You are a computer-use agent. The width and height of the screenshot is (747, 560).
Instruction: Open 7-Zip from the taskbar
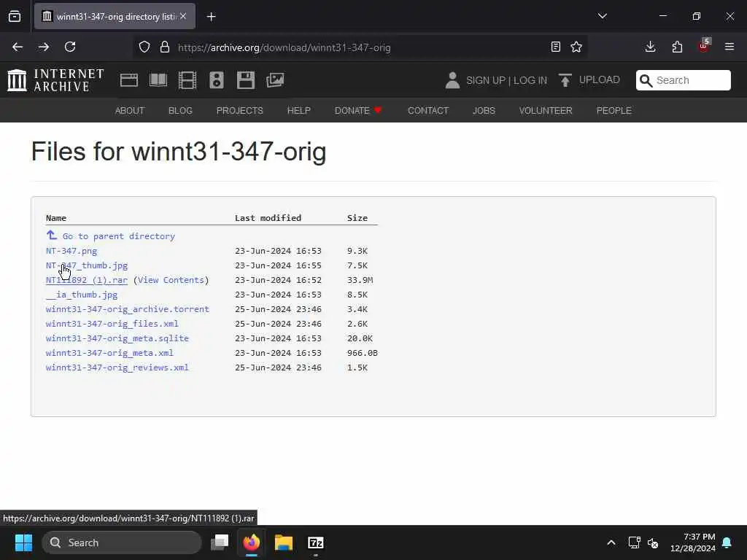pyautogui.click(x=315, y=542)
